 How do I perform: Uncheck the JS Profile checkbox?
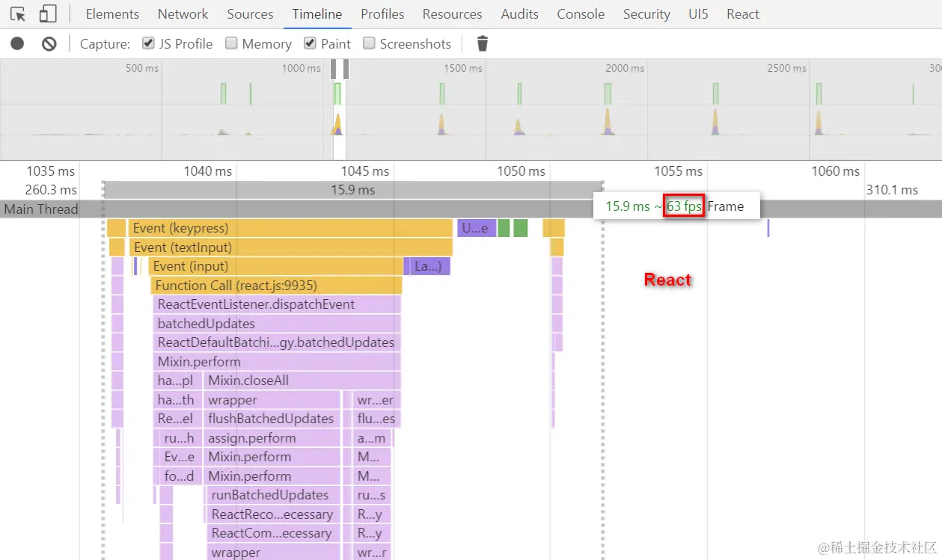pos(148,43)
